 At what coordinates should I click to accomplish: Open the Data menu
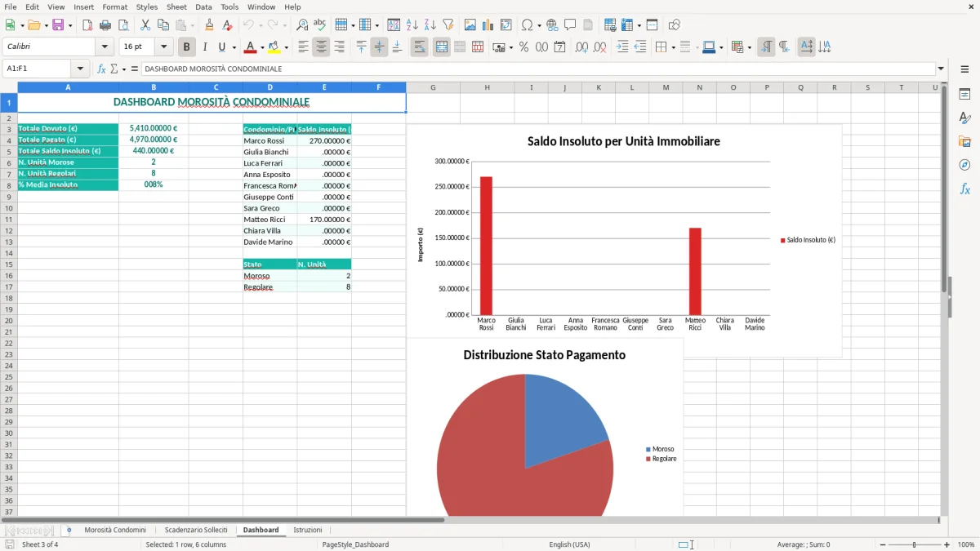point(204,7)
